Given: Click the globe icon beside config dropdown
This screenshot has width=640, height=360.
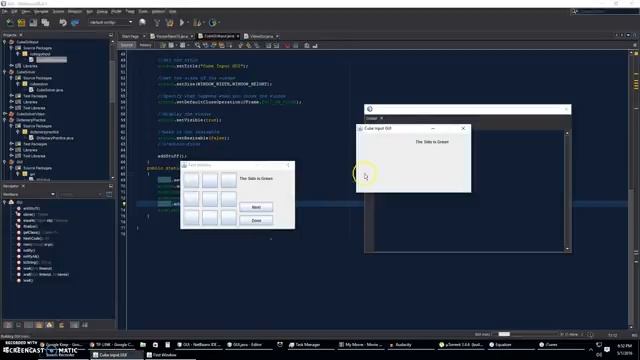Looking at the screenshot, I should 142,22.
